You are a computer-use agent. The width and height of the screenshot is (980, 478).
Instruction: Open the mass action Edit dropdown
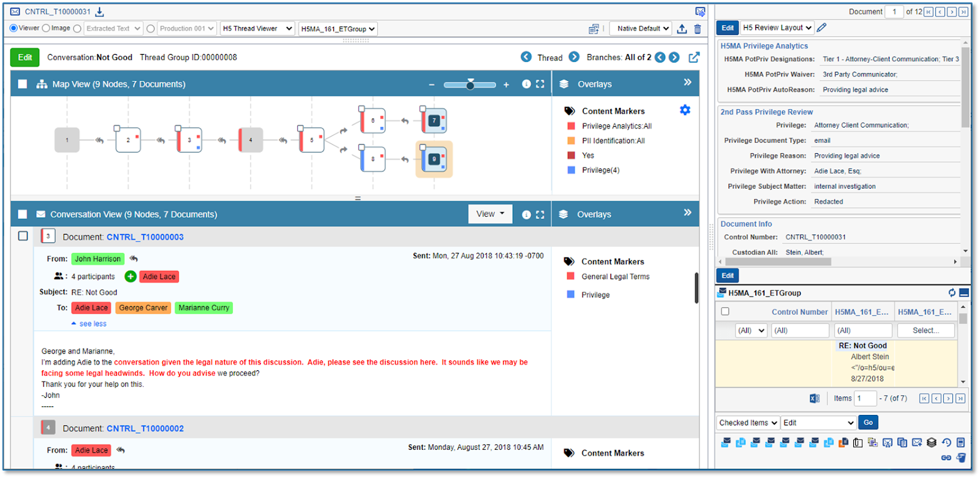[x=818, y=423]
